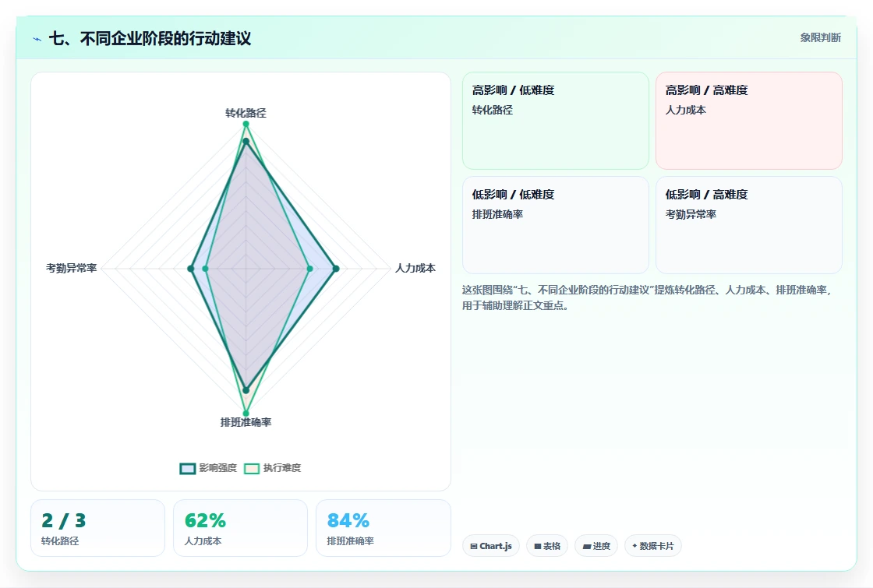This screenshot has width=873, height=588.
Task: Click the 数据卡片 tag chip
Action: (653, 546)
